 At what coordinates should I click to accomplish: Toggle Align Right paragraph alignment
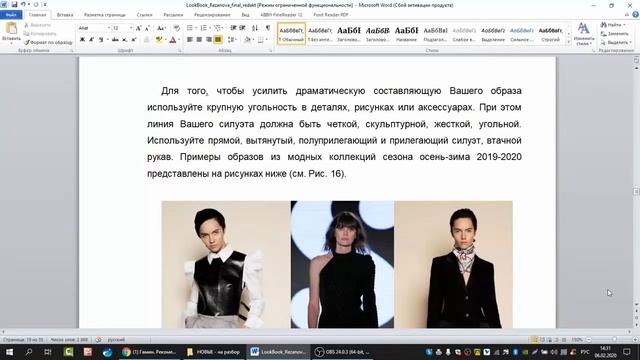point(209,40)
